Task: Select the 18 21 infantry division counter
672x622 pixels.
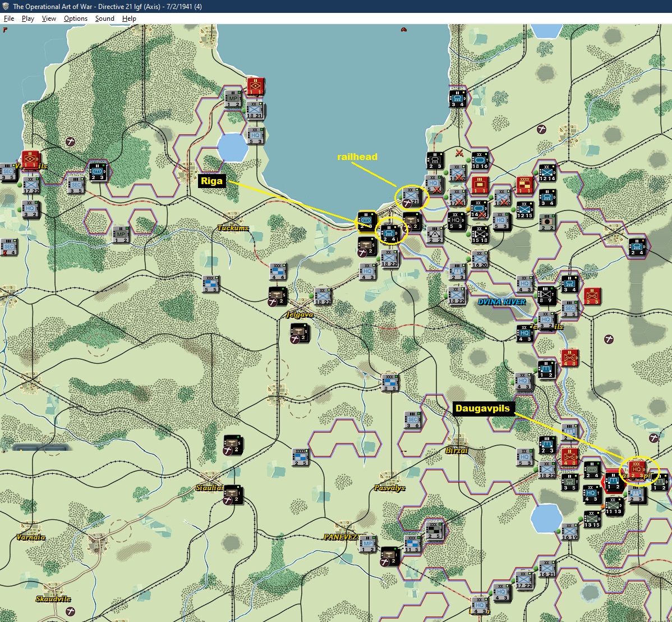Action: 255,110
